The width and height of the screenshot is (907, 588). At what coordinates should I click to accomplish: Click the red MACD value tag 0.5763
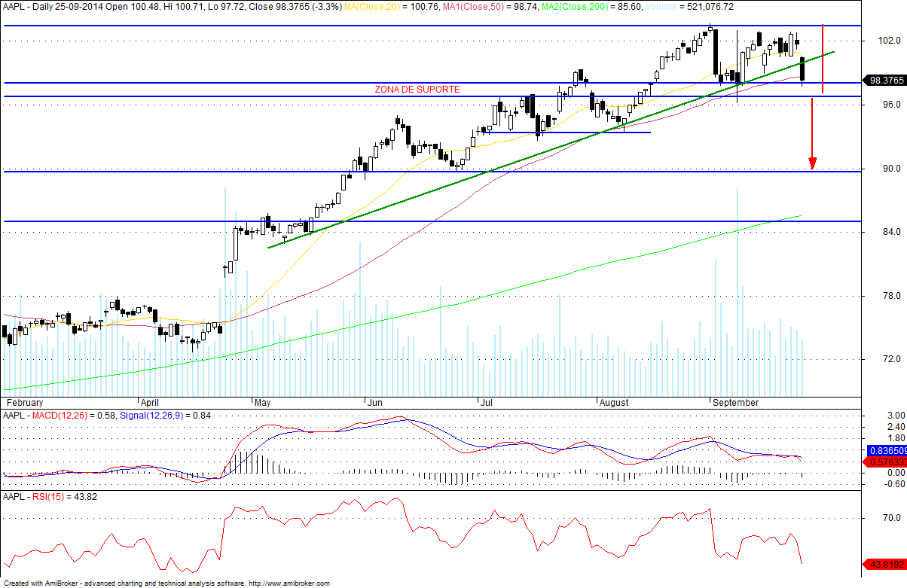[x=885, y=462]
